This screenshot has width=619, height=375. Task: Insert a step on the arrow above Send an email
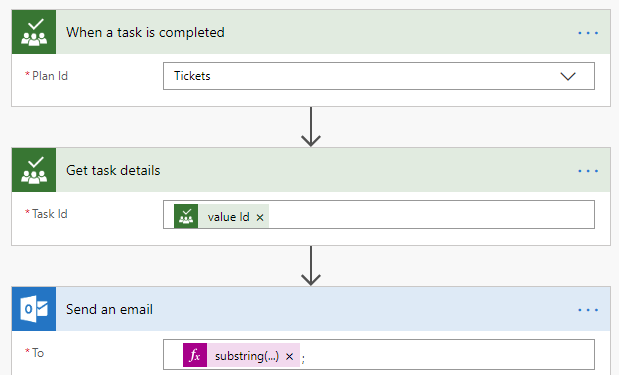311,266
